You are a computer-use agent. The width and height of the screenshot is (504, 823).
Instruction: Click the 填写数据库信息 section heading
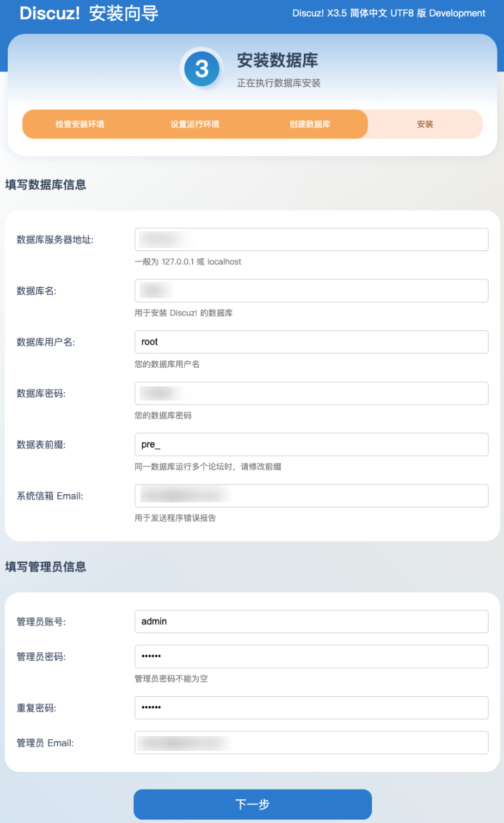[x=45, y=185]
